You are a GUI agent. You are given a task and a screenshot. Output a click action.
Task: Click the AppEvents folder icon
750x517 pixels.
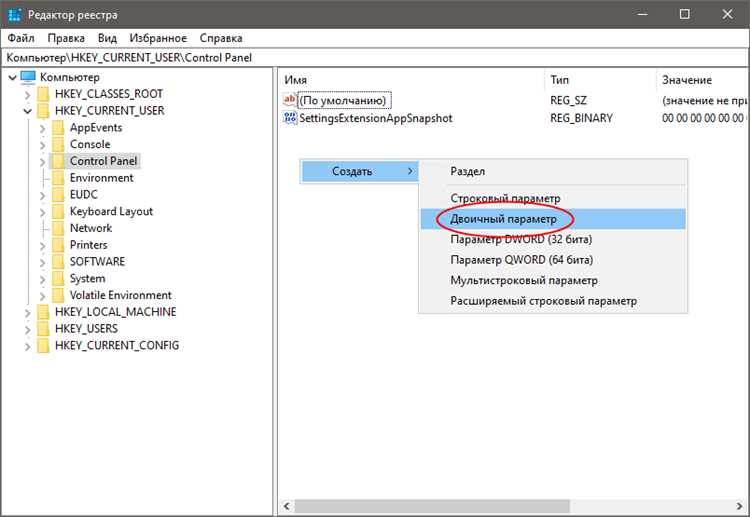(x=58, y=128)
